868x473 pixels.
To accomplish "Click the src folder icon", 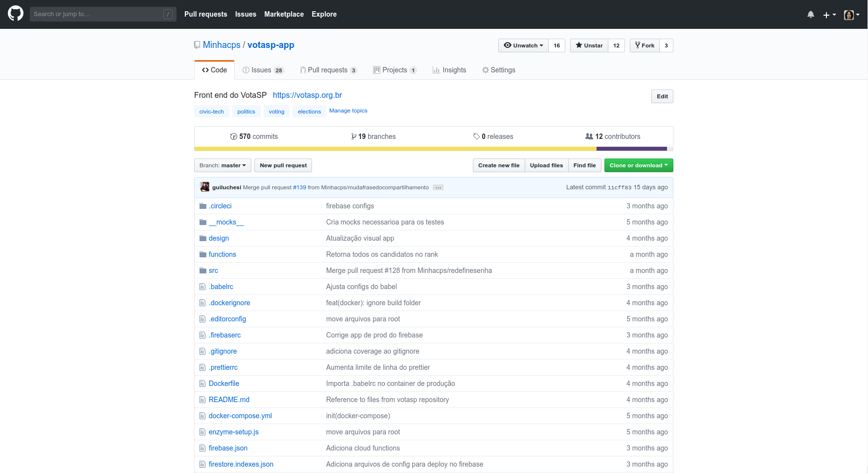I will (x=203, y=270).
